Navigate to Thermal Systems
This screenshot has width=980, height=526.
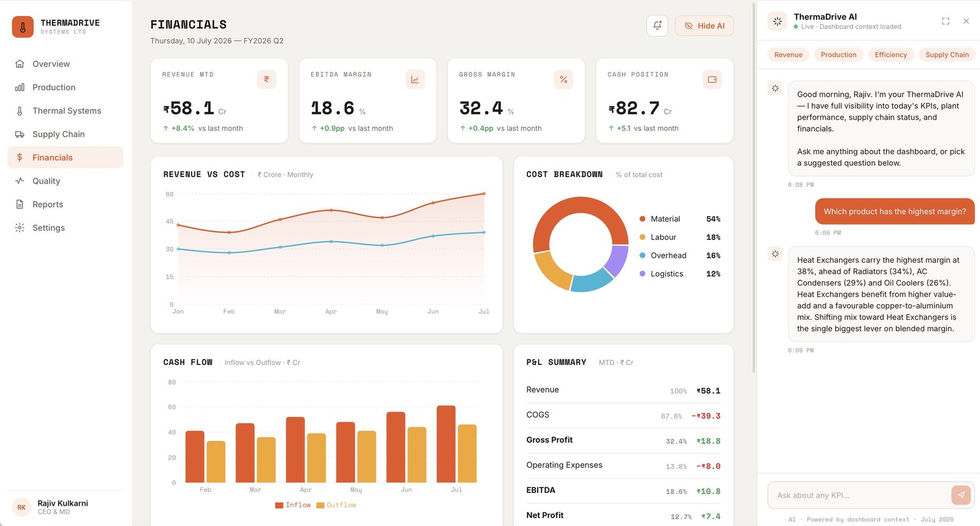tap(65, 111)
